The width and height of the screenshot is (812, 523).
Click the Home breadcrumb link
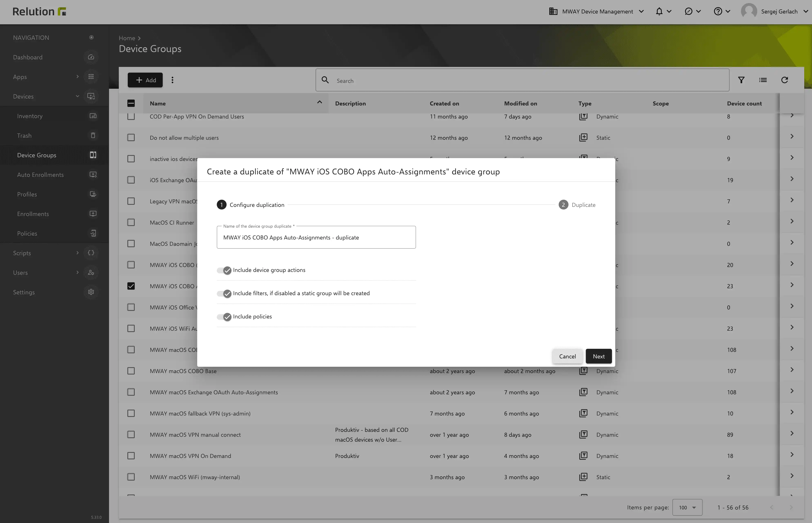[x=127, y=38]
